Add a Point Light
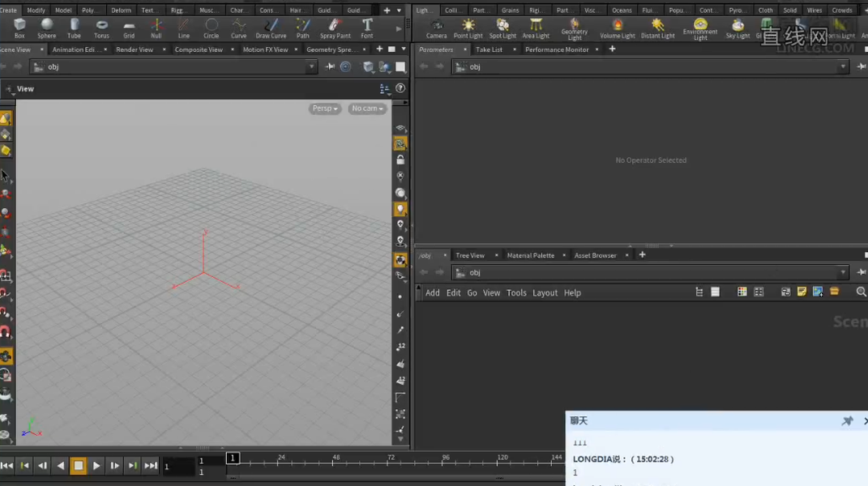The width and height of the screenshot is (868, 486). (468, 28)
